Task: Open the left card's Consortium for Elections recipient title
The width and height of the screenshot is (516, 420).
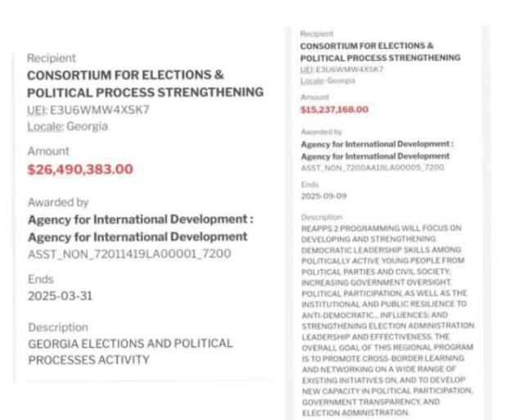Action: 145,83
